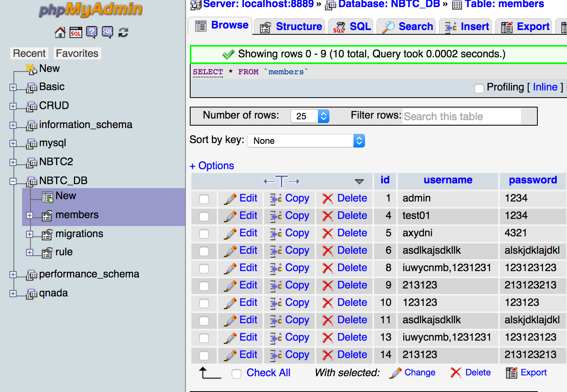Open the SQL tab
This screenshot has height=392, width=567.
351,27
